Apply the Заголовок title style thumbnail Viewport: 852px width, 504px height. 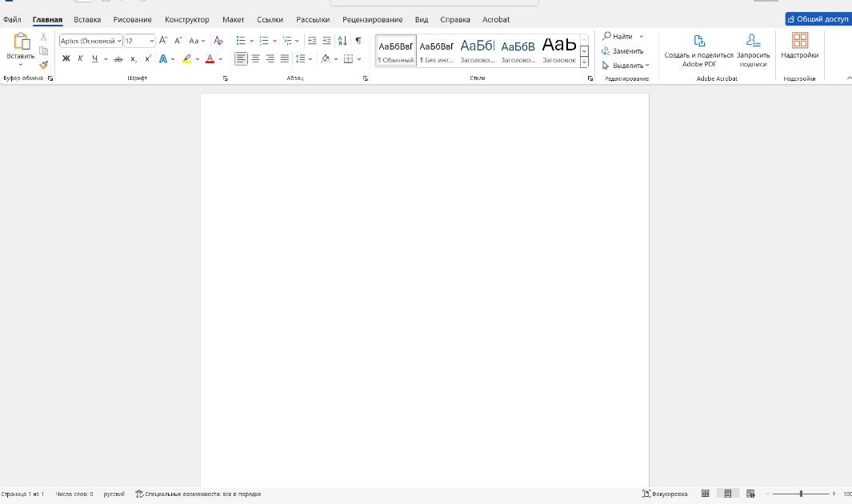[x=558, y=50]
